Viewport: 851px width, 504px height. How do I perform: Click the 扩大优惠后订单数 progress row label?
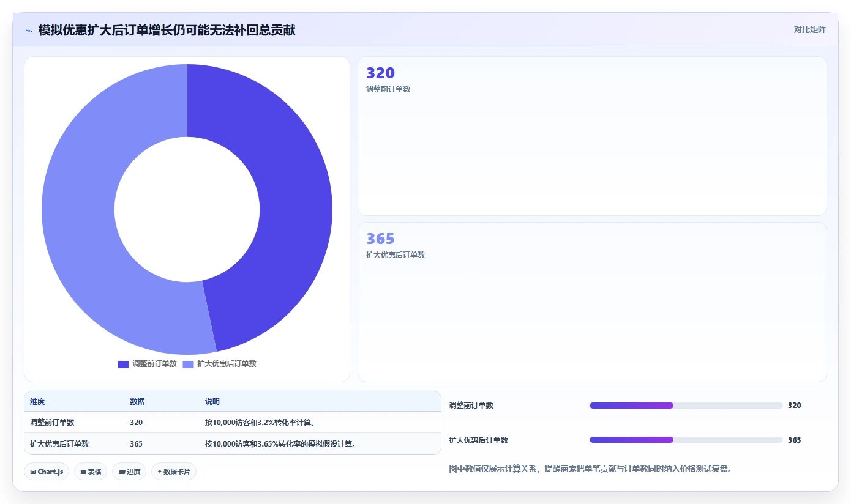478,440
